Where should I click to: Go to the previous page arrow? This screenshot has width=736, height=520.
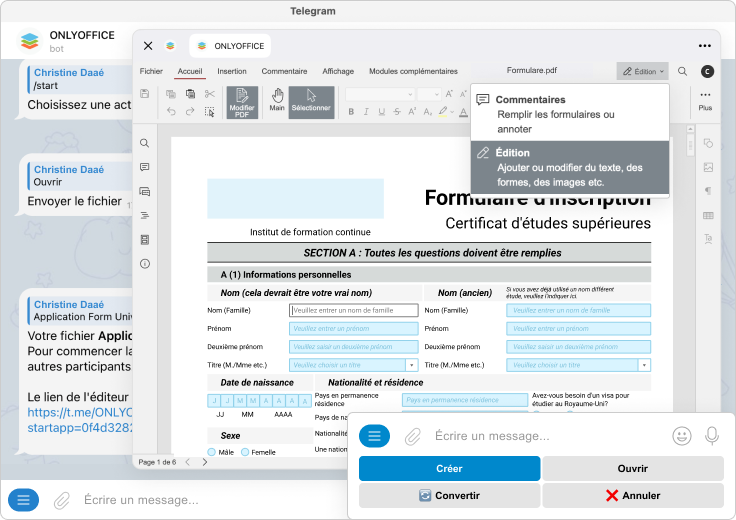pyautogui.click(x=188, y=462)
